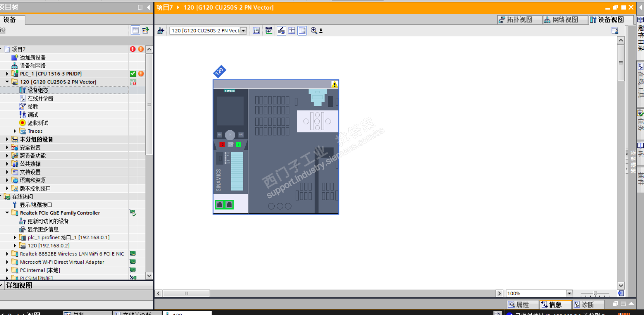Expand the 文档设置 node
Viewport: 644px width, 315px height.
[7, 172]
